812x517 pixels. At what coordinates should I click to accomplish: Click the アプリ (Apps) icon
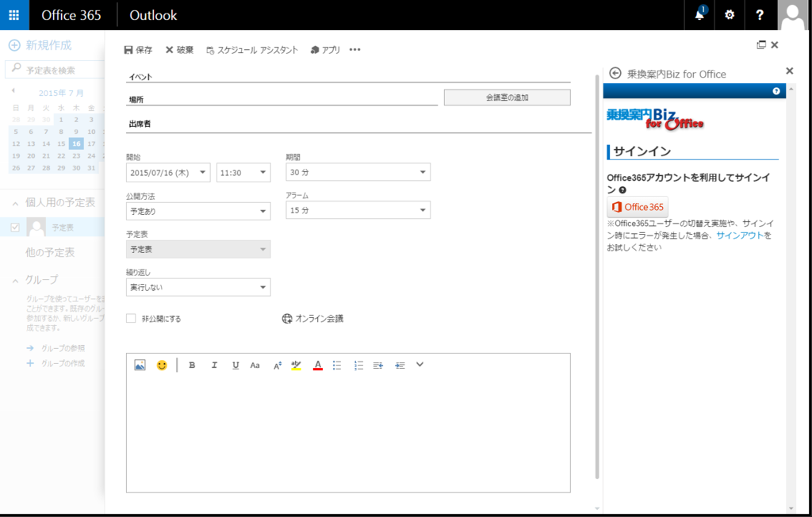316,49
